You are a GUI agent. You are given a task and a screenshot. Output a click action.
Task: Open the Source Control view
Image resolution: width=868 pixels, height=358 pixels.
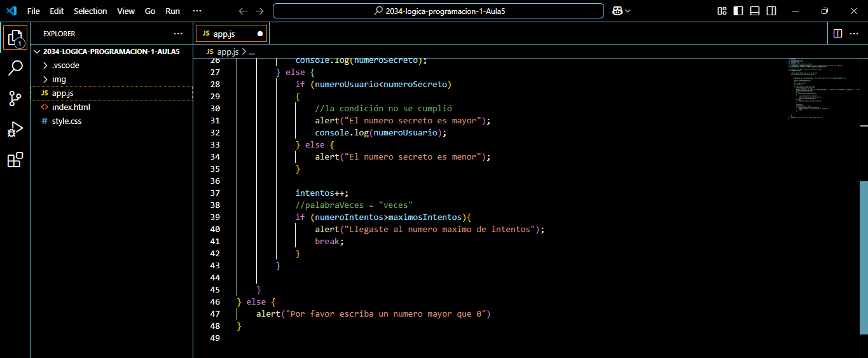[15, 99]
